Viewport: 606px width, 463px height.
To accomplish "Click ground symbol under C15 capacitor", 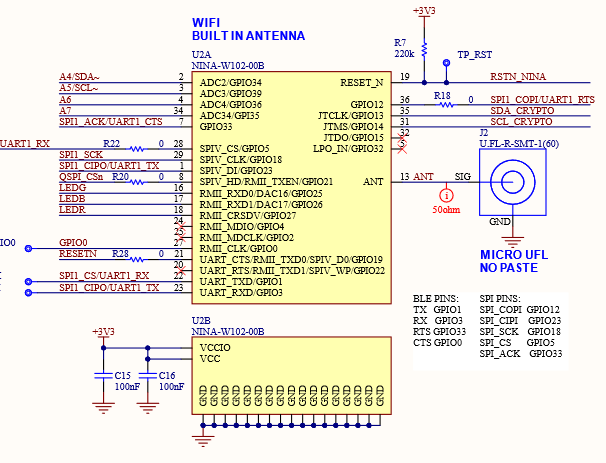I will 103,408.
